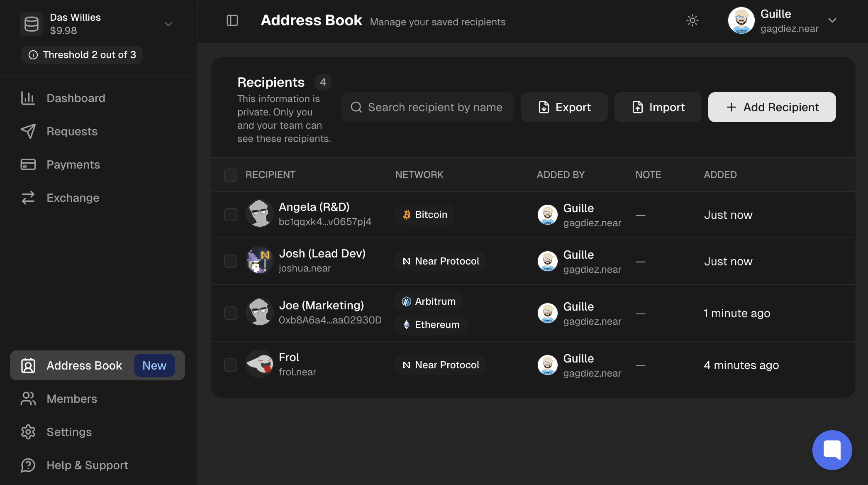Expand the Das Willies account switcher

168,24
